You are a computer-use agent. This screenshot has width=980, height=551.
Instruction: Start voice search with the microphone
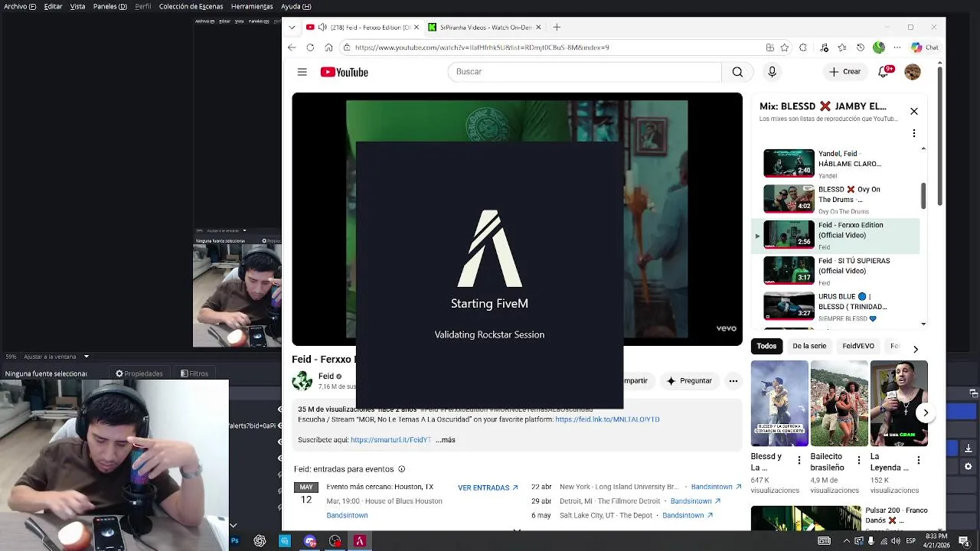coord(772,72)
